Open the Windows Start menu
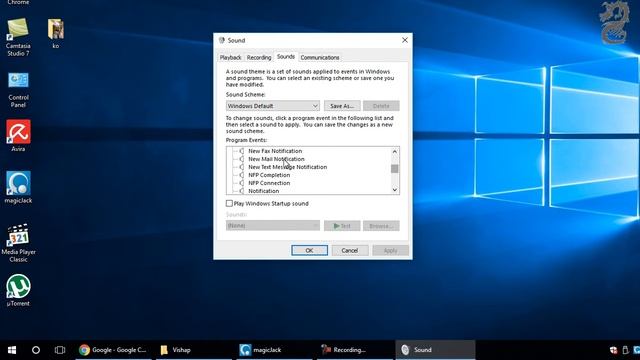This screenshot has height=360, width=640. pos(12,350)
